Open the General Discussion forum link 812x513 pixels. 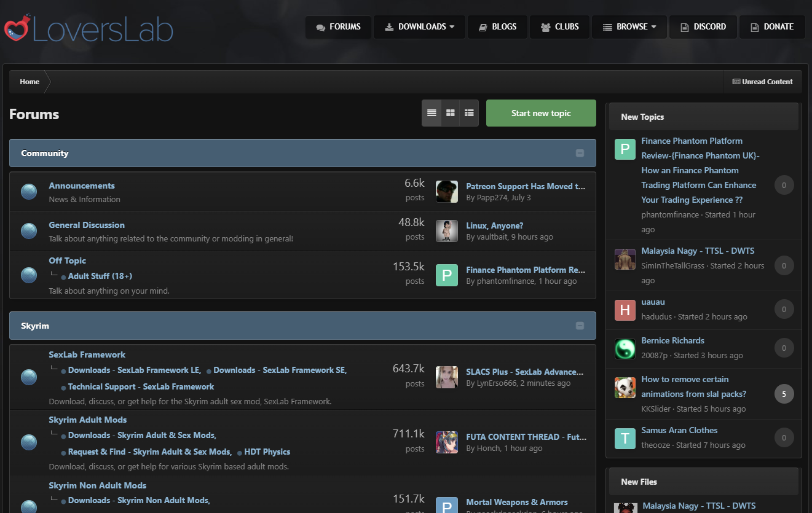[87, 225]
